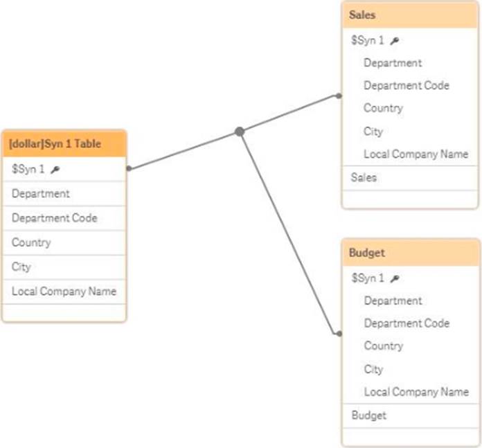Click the Budget field in the Budget table
The image size is (482, 448).
click(369, 415)
